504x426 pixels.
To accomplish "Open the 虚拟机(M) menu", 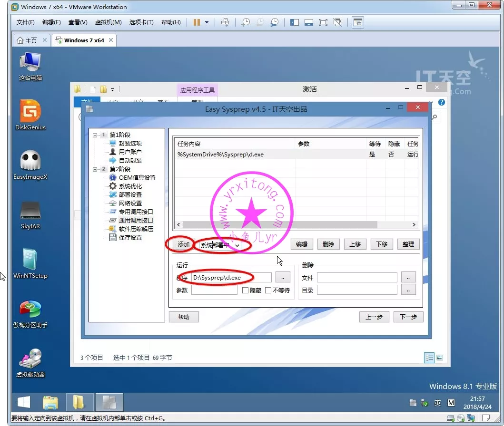I will tap(108, 22).
